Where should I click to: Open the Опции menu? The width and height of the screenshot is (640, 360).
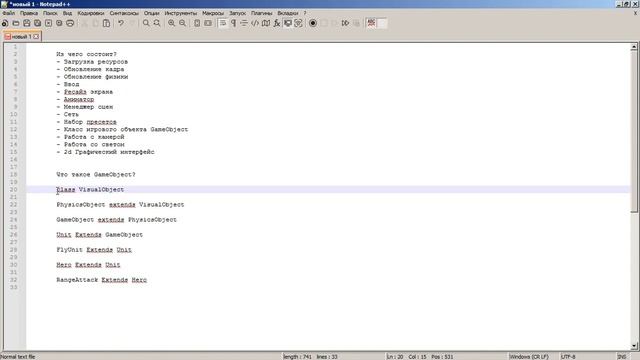151,13
